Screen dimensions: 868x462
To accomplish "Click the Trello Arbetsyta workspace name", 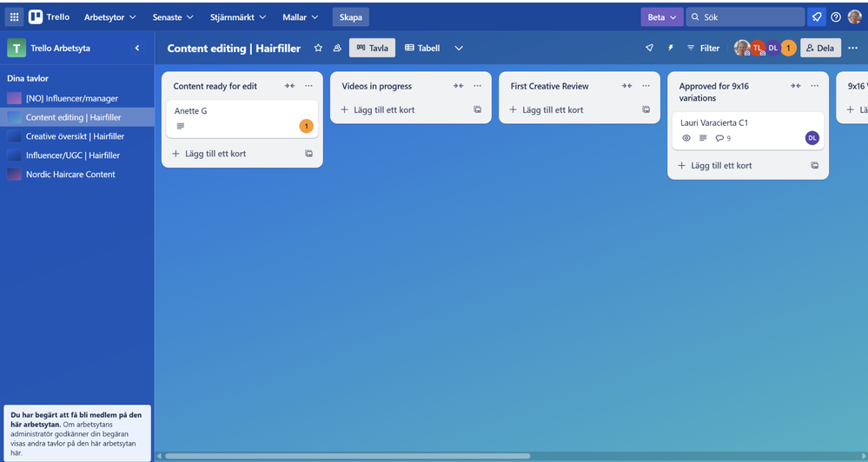I will click(60, 48).
